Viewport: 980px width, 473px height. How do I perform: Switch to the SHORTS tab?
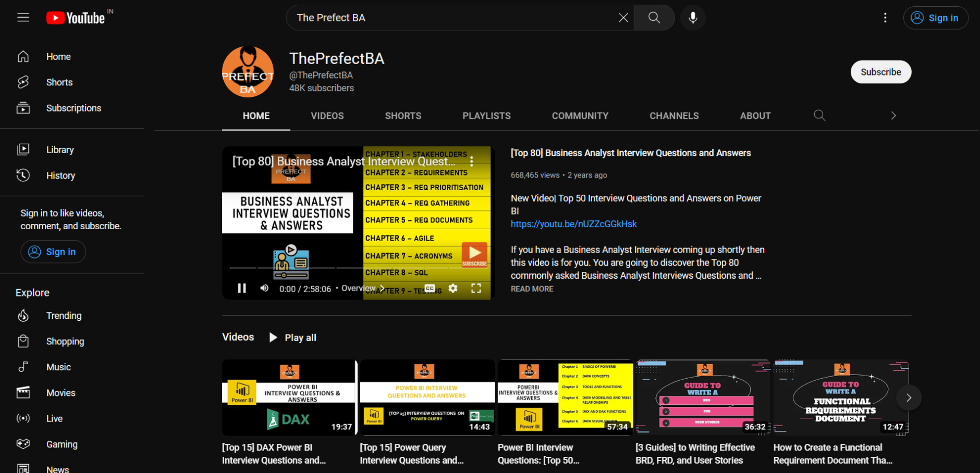click(x=403, y=116)
